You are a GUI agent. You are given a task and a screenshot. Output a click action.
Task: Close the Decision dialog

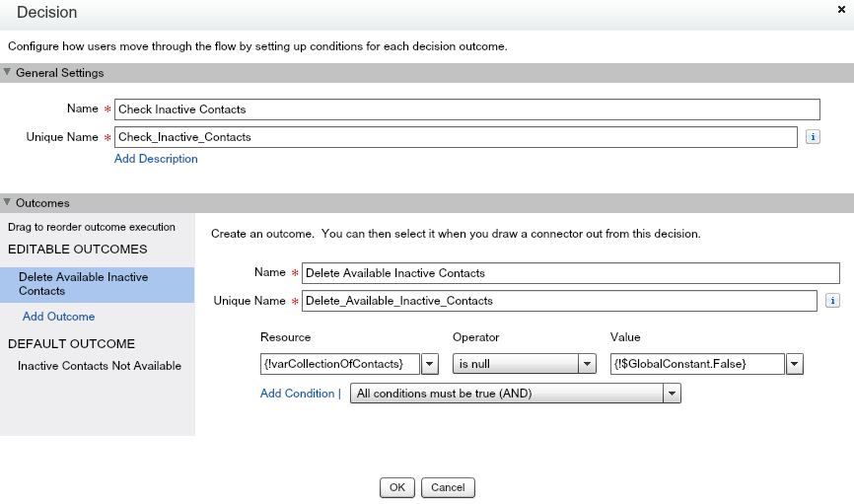coord(841,9)
